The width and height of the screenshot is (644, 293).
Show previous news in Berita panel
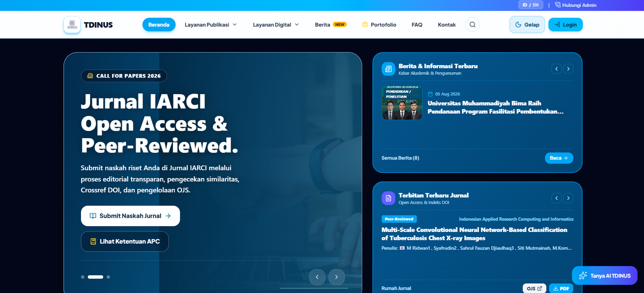[x=557, y=69]
